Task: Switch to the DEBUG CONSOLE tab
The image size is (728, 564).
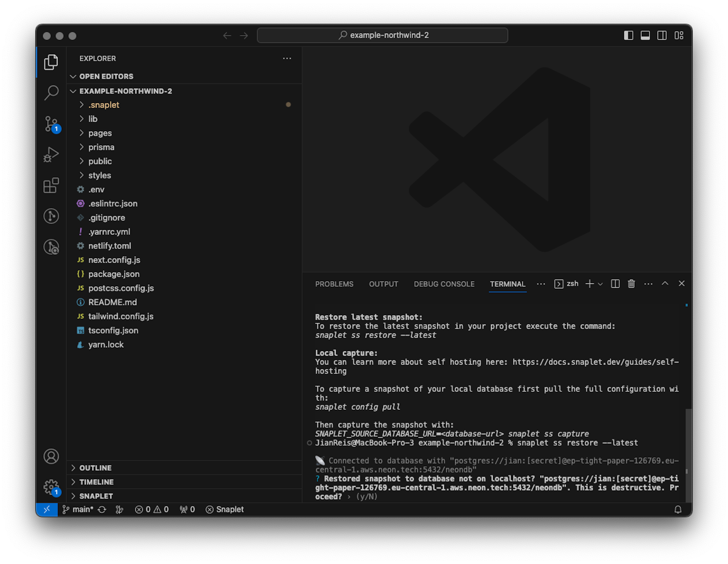Action: (444, 284)
